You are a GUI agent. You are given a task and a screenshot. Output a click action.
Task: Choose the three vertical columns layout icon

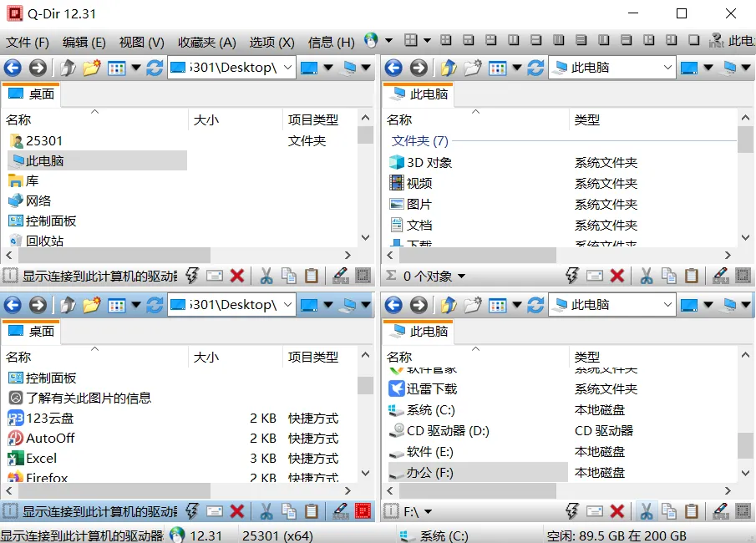click(558, 40)
